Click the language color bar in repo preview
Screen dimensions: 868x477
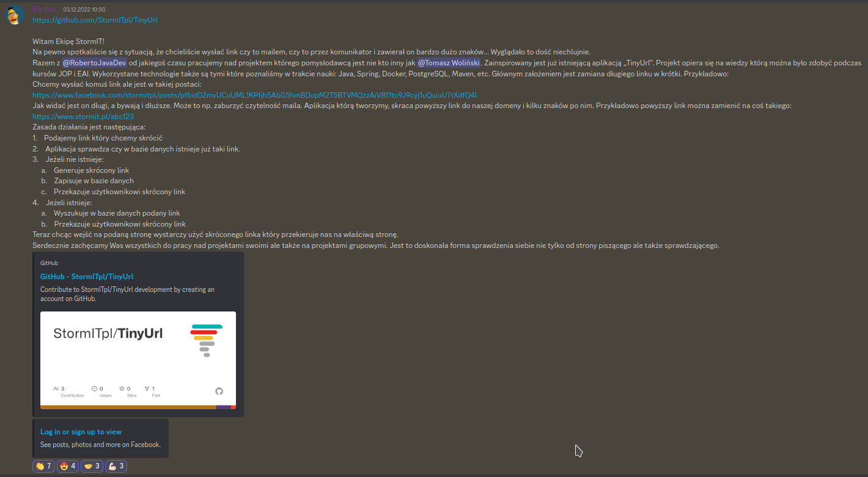pos(128,407)
